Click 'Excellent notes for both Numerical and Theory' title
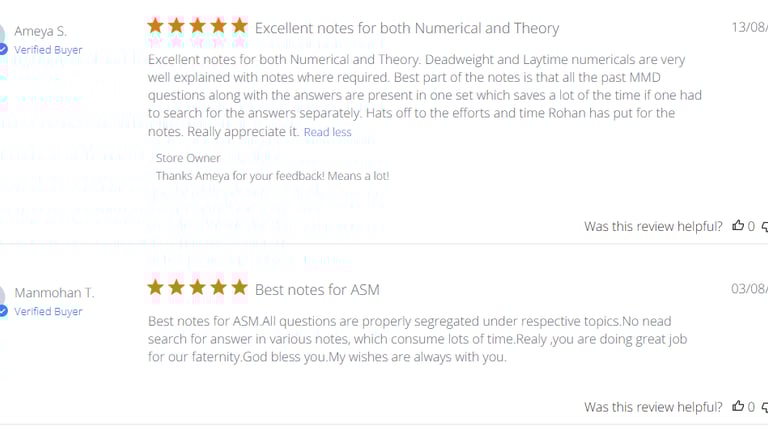 407,28
